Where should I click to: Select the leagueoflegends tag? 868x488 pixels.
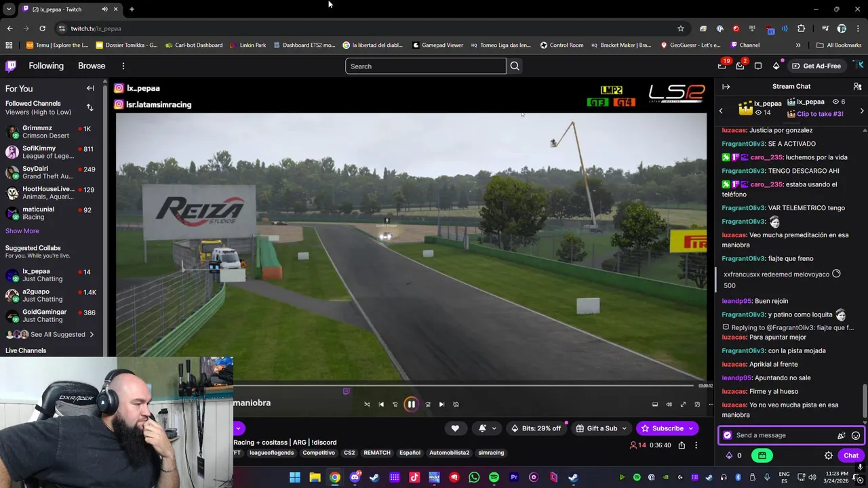tap(272, 453)
